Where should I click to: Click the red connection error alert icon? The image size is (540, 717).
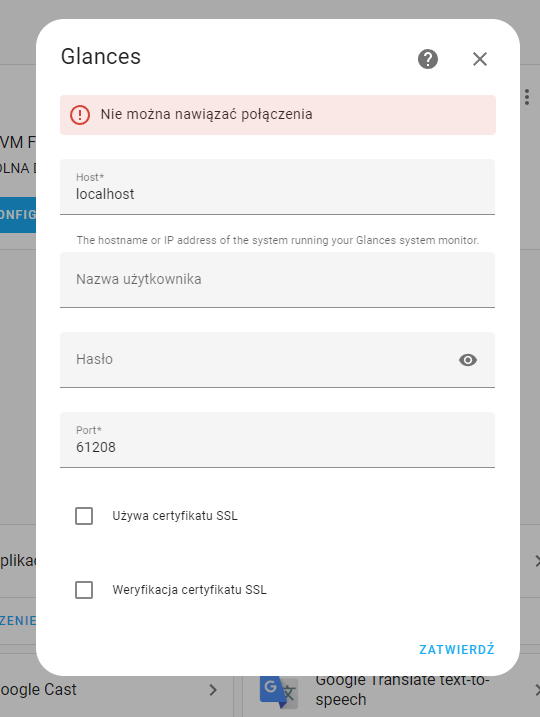[80, 114]
